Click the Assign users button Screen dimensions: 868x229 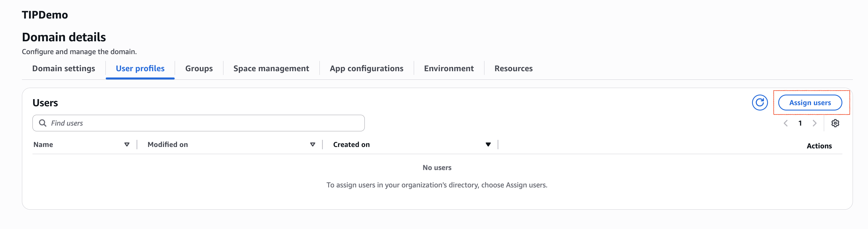pyautogui.click(x=810, y=102)
